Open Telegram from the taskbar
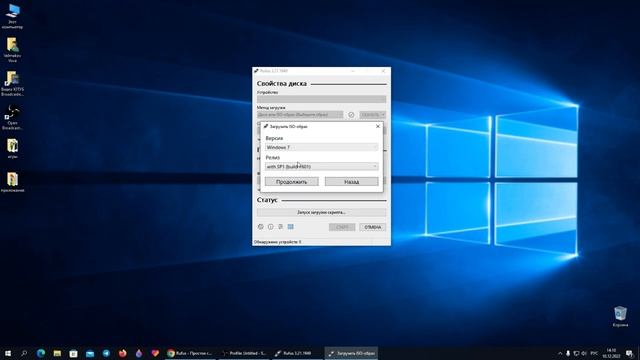640x360 pixels. (x=106, y=353)
